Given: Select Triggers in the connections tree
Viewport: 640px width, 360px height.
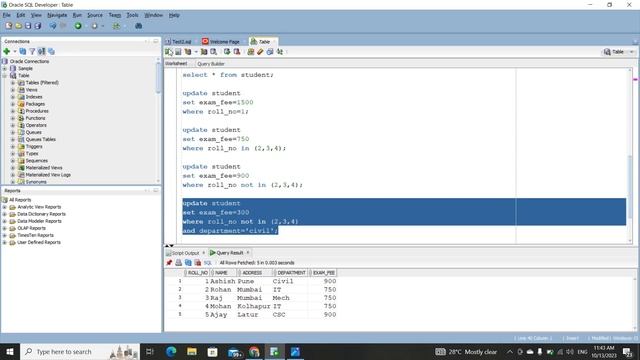Looking at the screenshot, I should click(x=34, y=147).
